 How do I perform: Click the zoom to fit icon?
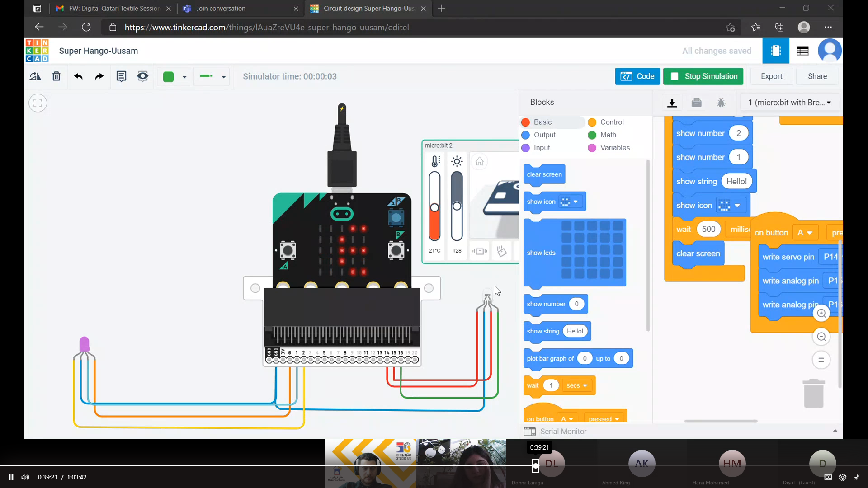(x=38, y=103)
